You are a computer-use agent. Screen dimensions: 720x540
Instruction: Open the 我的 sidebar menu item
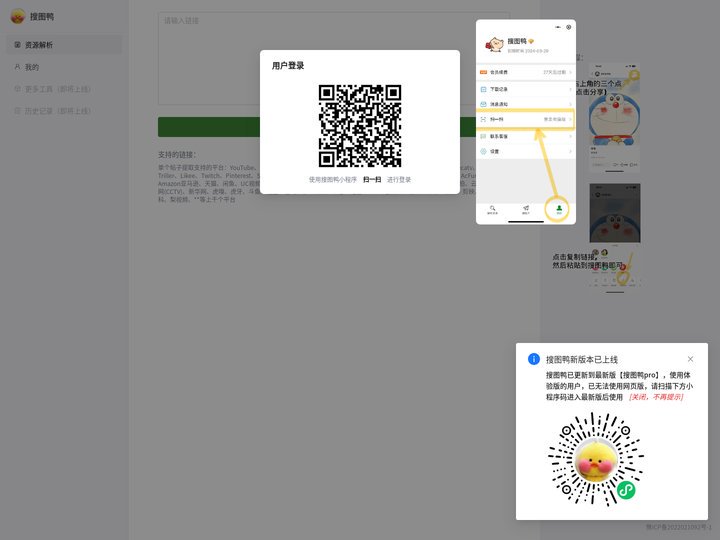click(x=64, y=67)
